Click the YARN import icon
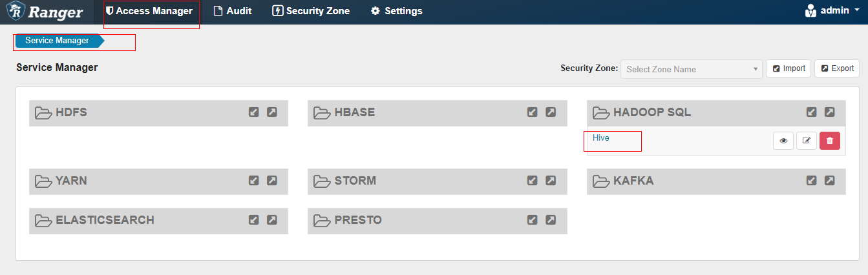Screen dimensions: 868x275 click(x=254, y=181)
